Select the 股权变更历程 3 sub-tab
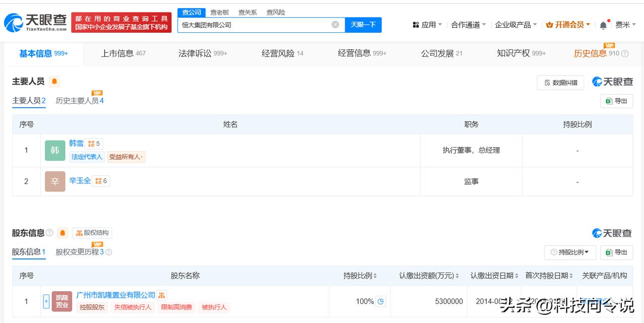The height and width of the screenshot is (323, 644). [x=79, y=252]
